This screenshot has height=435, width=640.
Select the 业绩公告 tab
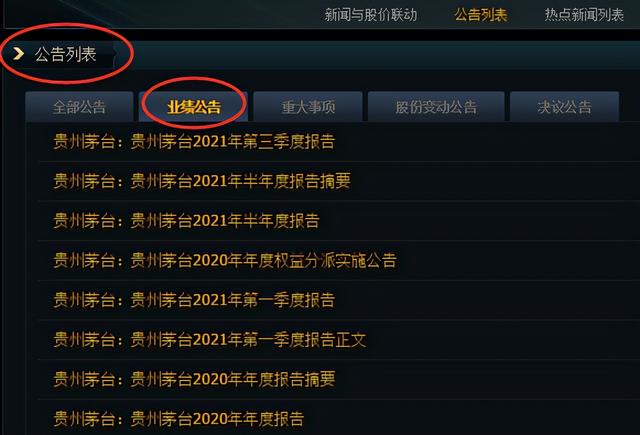pyautogui.click(x=193, y=107)
